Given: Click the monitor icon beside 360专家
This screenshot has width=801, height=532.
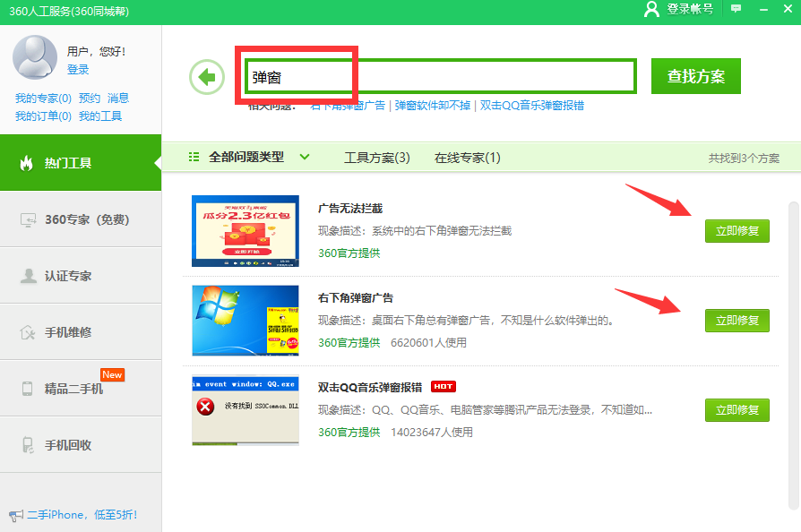Looking at the screenshot, I should point(28,219).
